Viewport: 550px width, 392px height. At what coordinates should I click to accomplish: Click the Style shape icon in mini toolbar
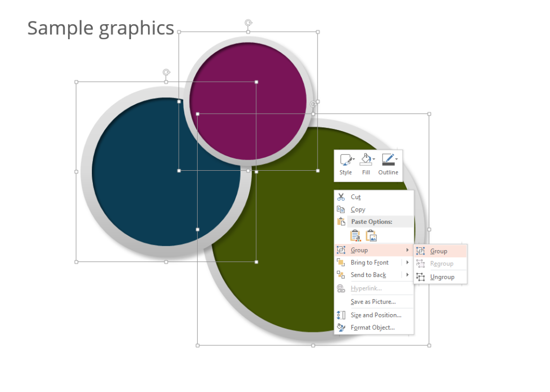click(x=345, y=159)
